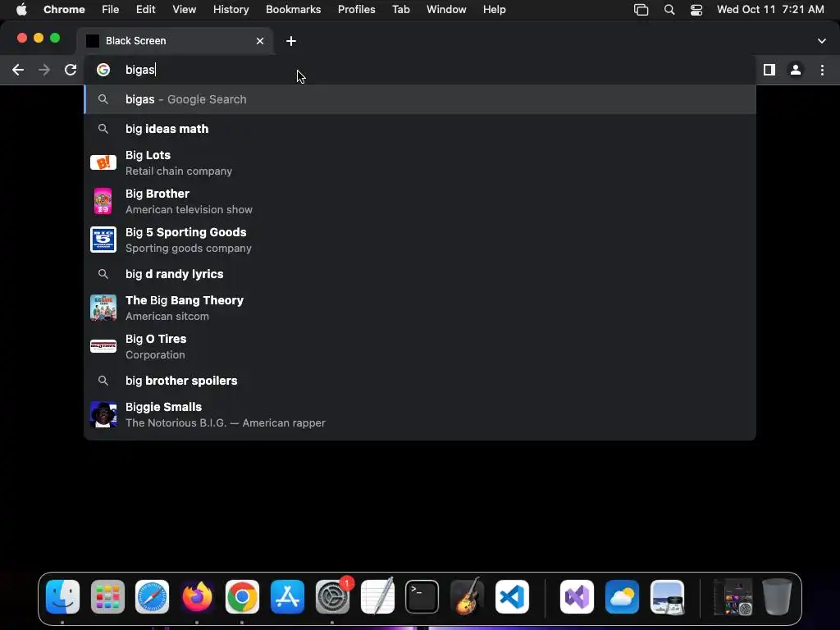Click the date and time in menu bar

[x=770, y=9]
